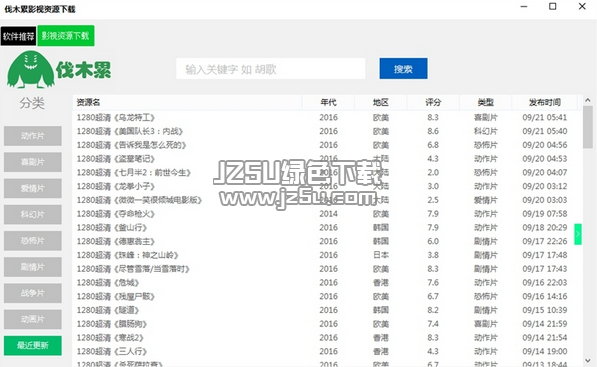Select the 腊肠狗 resource row
Screen dimensions: 597x367
click(x=327, y=324)
